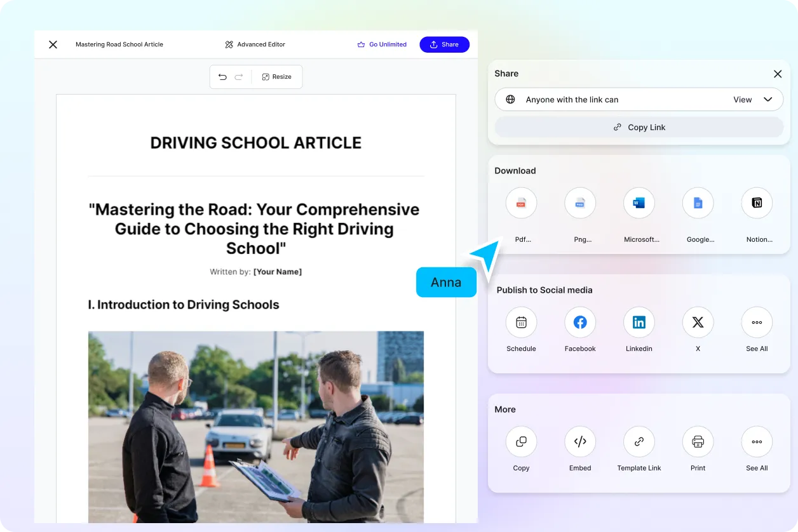This screenshot has height=532, width=798.
Task: Send the document to Notion
Action: click(x=757, y=203)
